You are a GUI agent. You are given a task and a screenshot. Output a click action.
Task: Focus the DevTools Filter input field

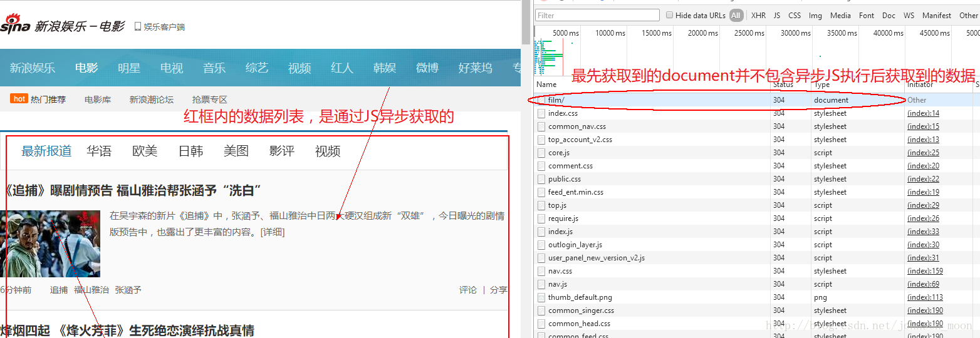tap(598, 15)
